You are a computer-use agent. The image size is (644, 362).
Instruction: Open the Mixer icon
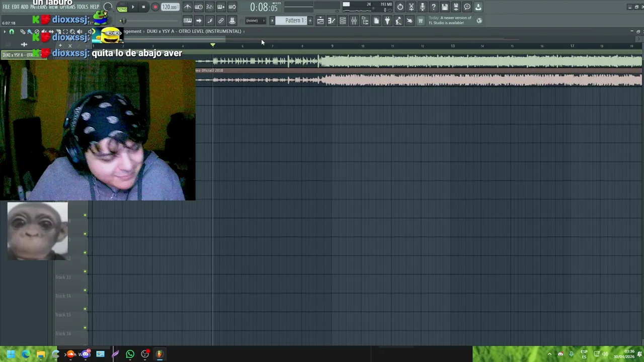tap(354, 21)
